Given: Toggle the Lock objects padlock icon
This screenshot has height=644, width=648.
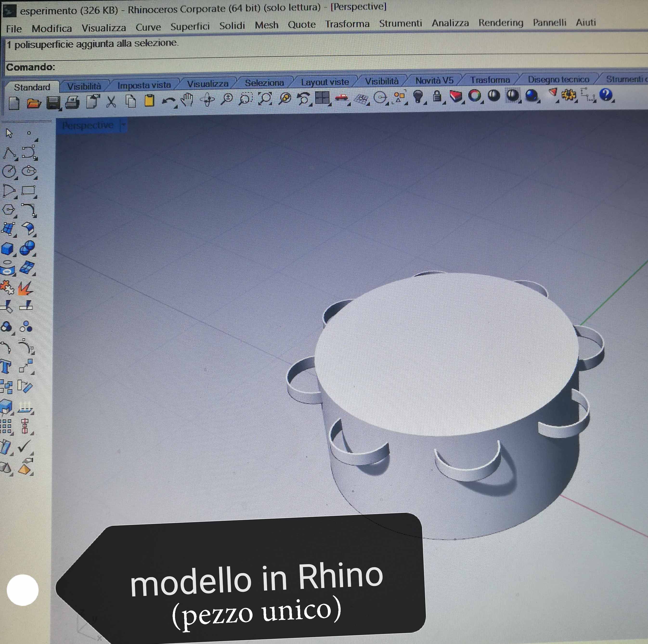Looking at the screenshot, I should [437, 96].
